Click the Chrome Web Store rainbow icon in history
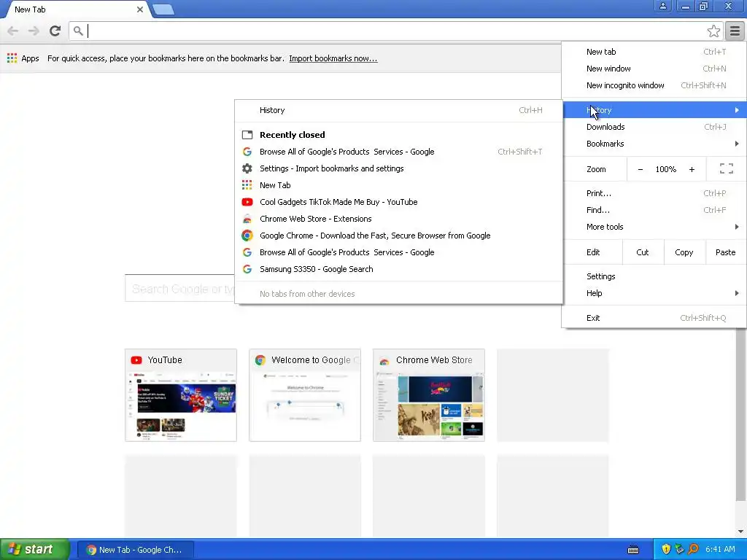The width and height of the screenshot is (747, 560). click(247, 219)
